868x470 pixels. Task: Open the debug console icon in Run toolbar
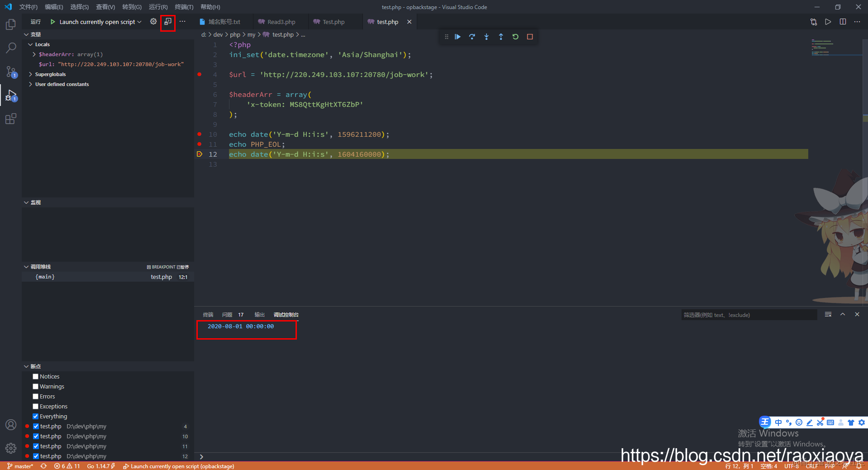click(168, 22)
